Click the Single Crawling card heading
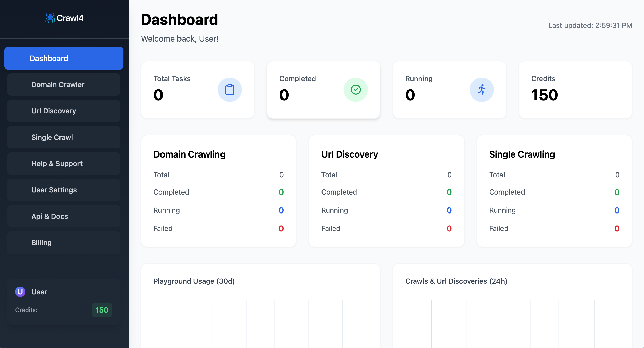 [522, 154]
